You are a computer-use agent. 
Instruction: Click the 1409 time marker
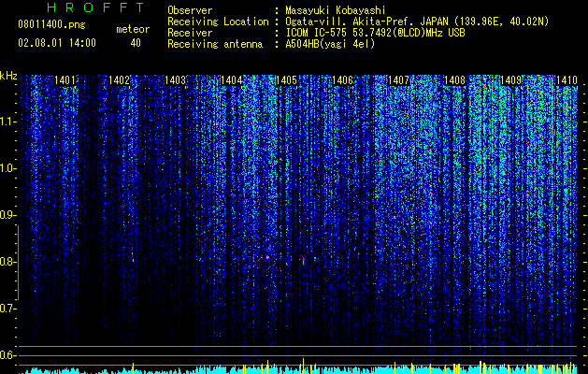[x=510, y=80]
